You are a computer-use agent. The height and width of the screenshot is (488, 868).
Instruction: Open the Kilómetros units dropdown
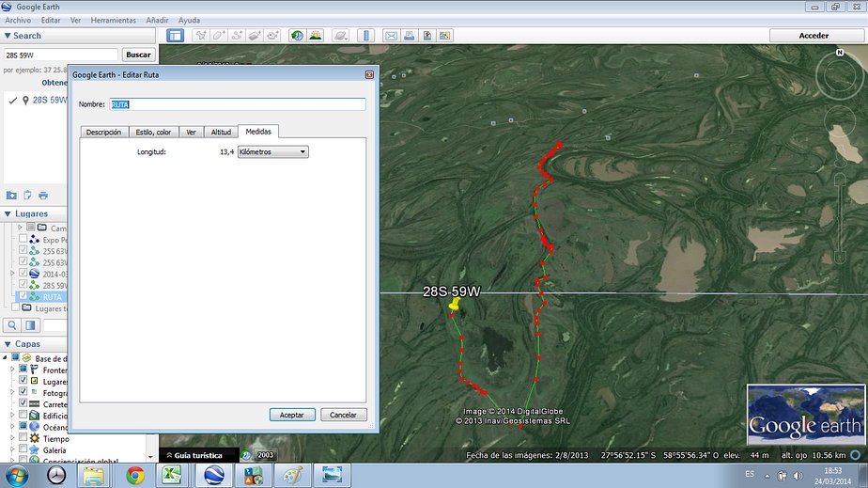273,151
